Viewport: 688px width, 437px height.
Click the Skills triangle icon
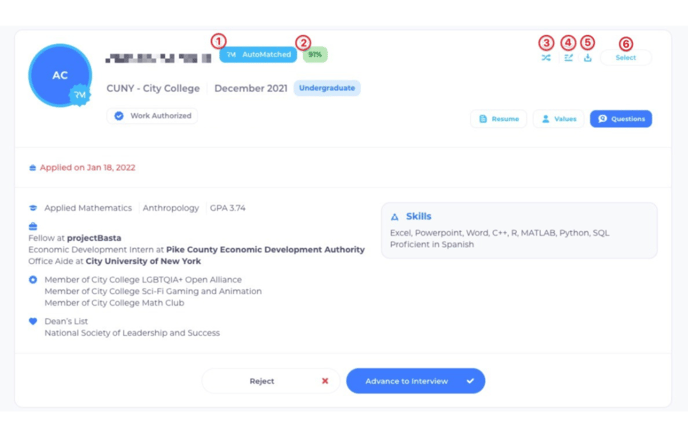click(x=395, y=216)
